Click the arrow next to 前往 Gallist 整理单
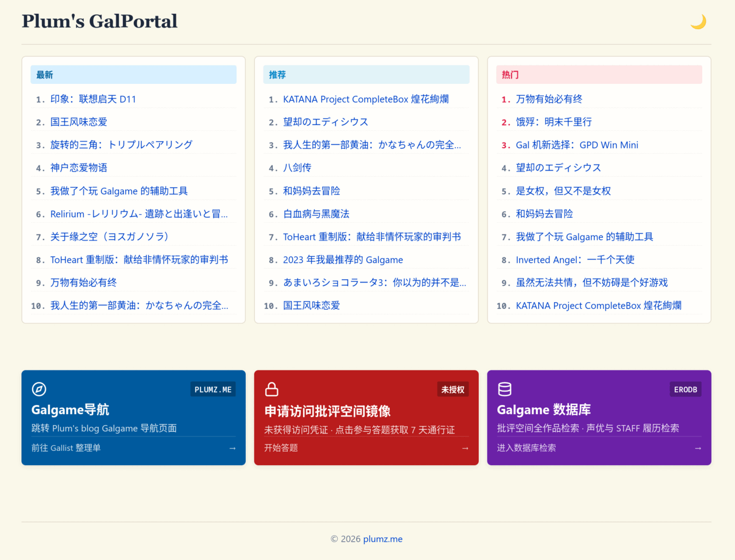 (x=232, y=448)
